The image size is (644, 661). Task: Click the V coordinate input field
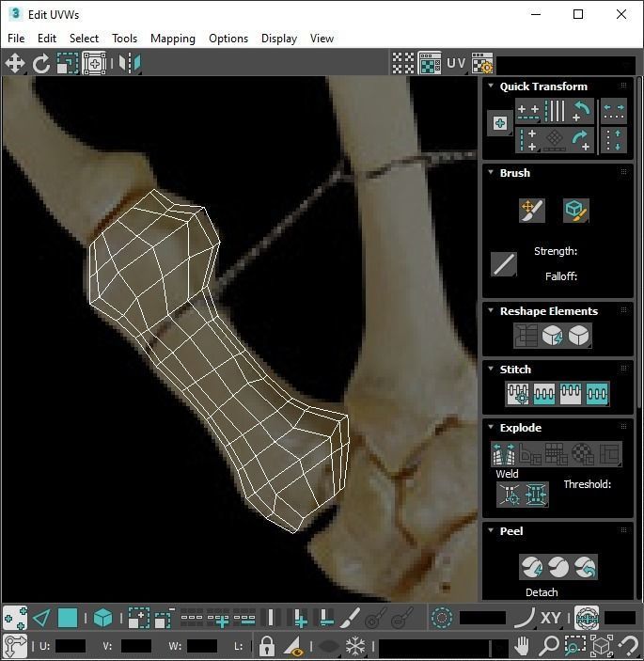[136, 646]
